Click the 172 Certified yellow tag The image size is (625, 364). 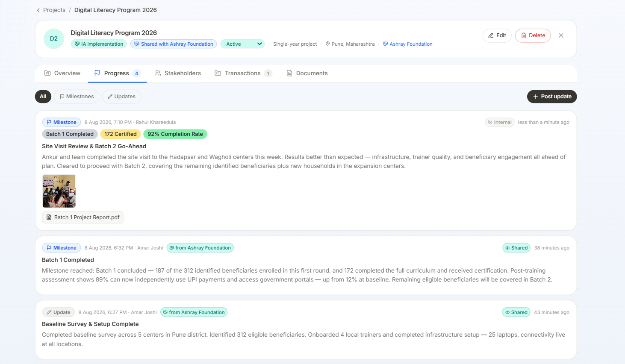point(121,134)
